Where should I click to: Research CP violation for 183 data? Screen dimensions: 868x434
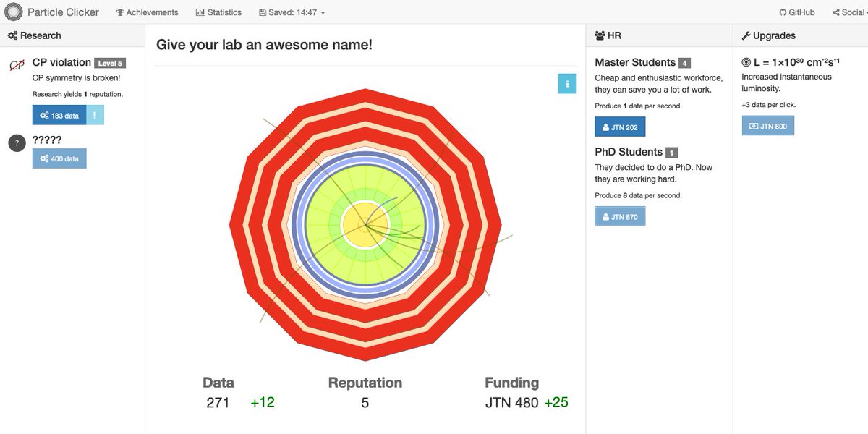(x=59, y=115)
